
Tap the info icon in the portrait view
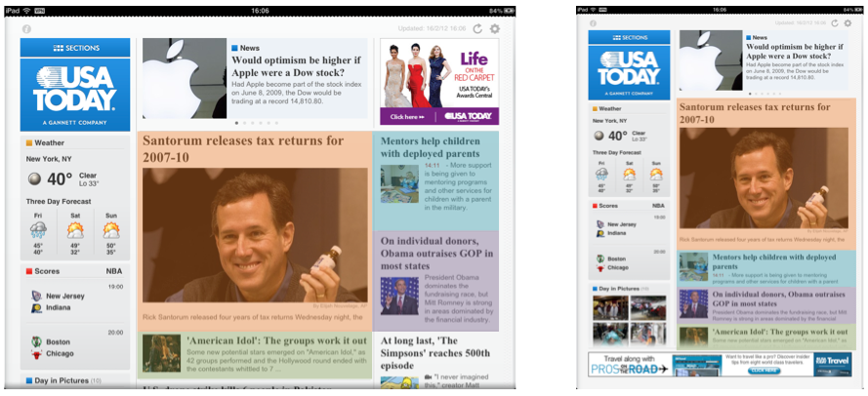(593, 23)
